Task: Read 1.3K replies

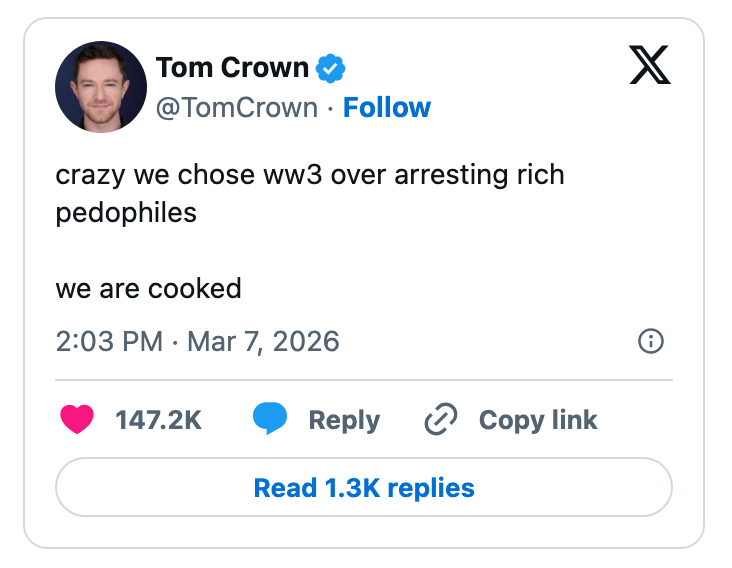Action: [x=364, y=488]
